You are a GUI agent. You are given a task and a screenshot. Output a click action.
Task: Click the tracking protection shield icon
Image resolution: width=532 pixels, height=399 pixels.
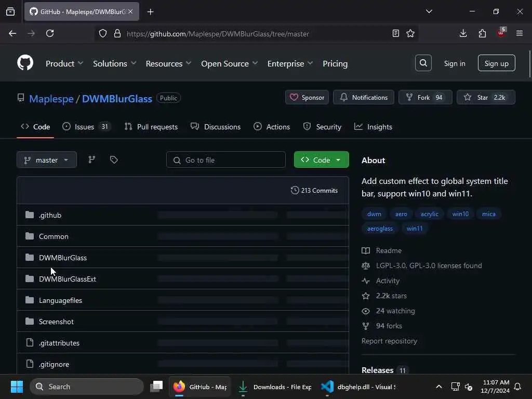coord(103,34)
